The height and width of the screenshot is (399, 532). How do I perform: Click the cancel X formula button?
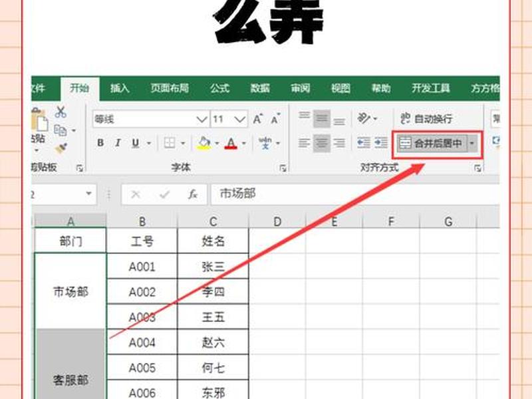(x=136, y=194)
